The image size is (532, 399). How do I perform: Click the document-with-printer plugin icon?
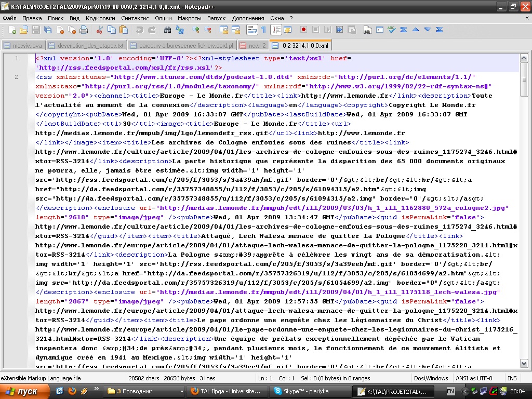pyautogui.click(x=367, y=30)
